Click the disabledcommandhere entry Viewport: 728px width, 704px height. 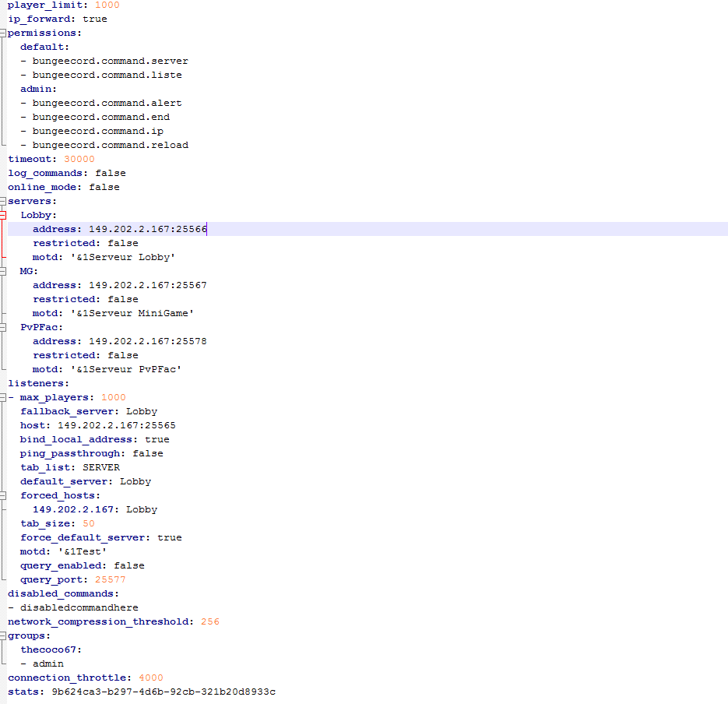(x=79, y=608)
